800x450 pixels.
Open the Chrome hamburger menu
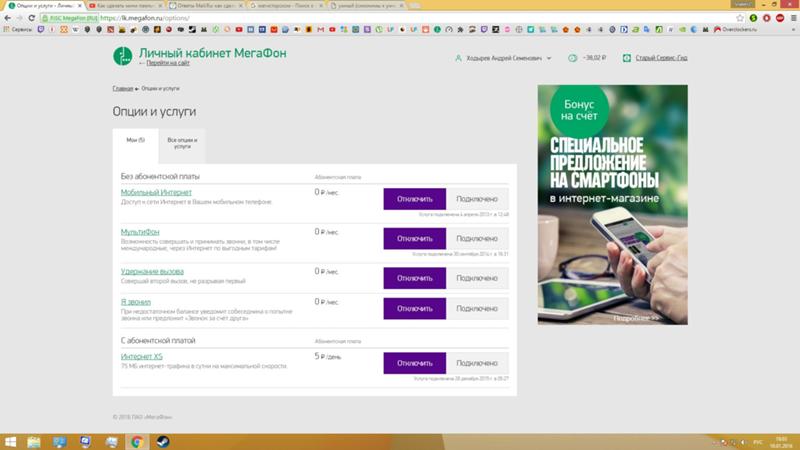click(x=793, y=18)
